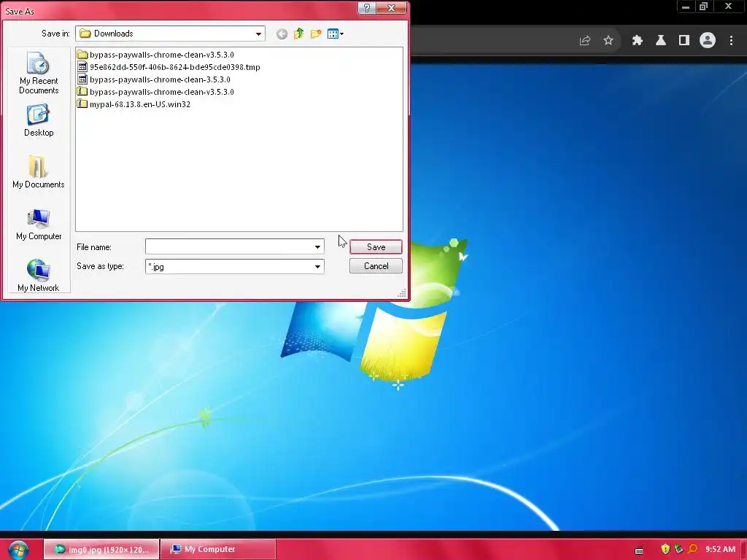Click the Save button
The width and height of the screenshot is (747, 560).
[x=376, y=247]
